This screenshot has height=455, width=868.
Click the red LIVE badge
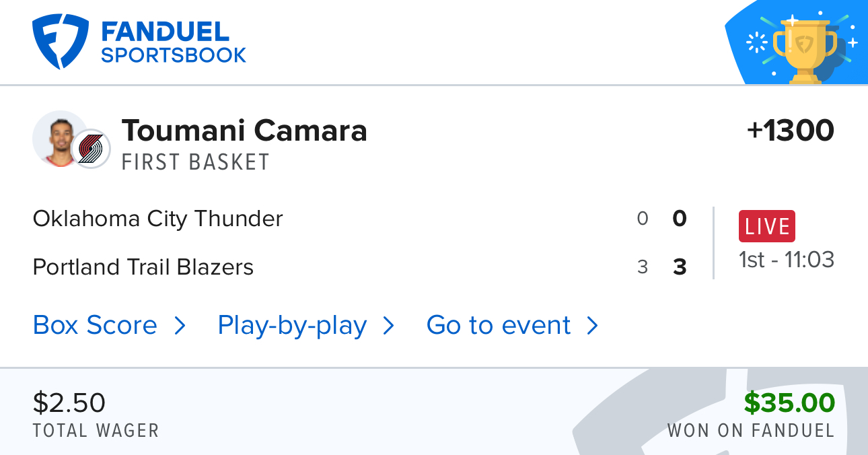(x=767, y=226)
